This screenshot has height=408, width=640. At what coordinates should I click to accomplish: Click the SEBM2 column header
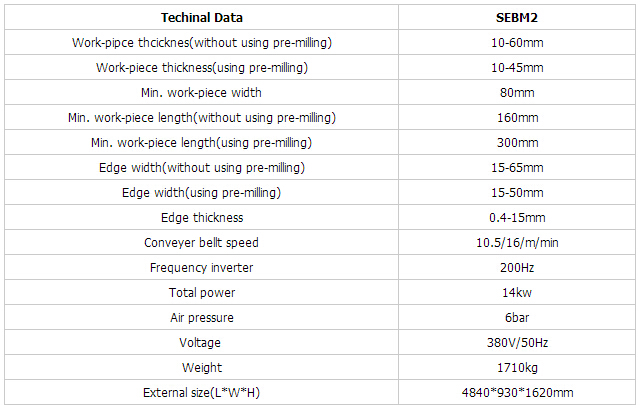(518, 18)
